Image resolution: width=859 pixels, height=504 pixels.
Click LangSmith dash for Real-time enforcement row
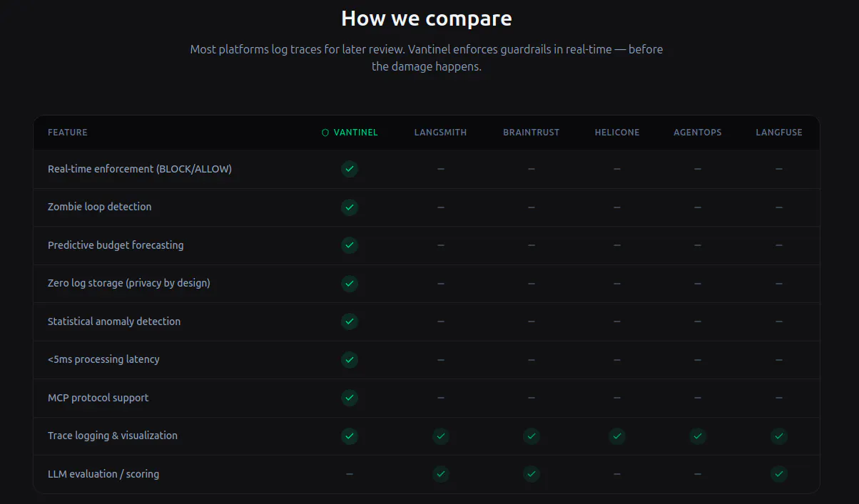point(441,169)
